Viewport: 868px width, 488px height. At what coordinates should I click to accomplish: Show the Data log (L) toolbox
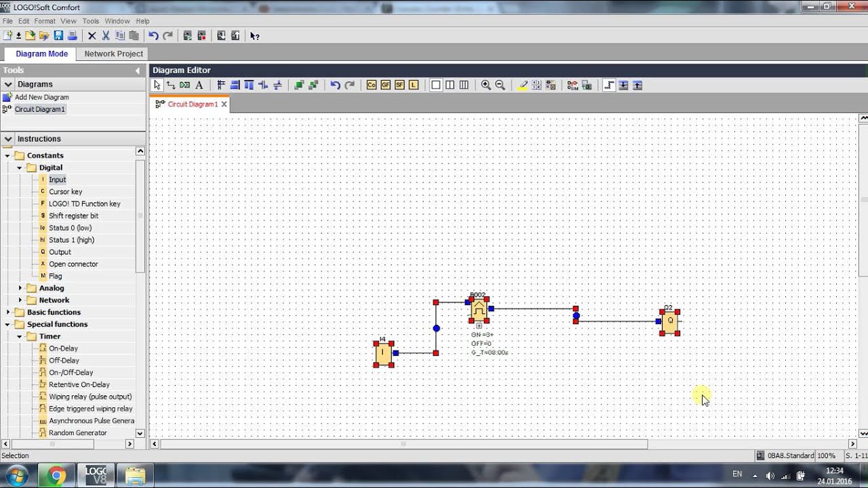click(414, 85)
